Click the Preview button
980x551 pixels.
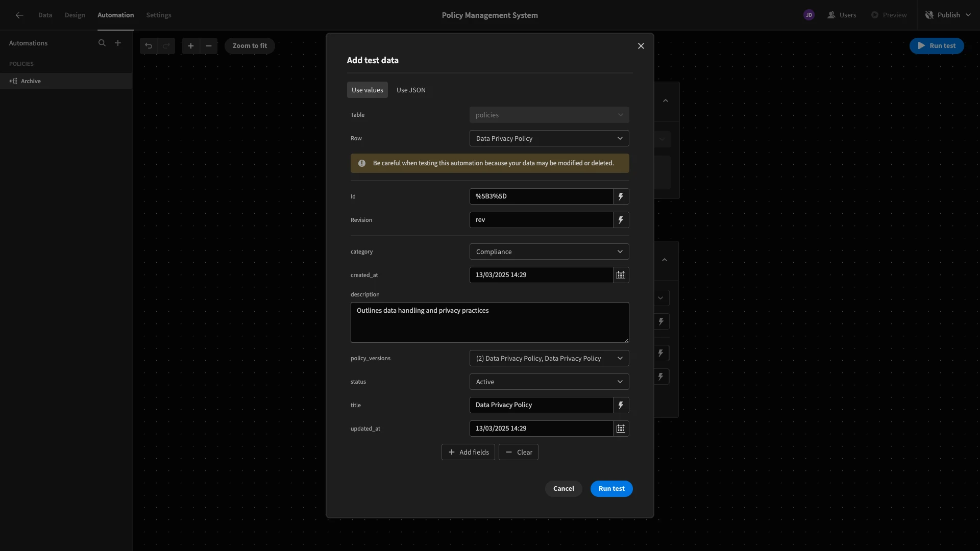[x=889, y=15]
